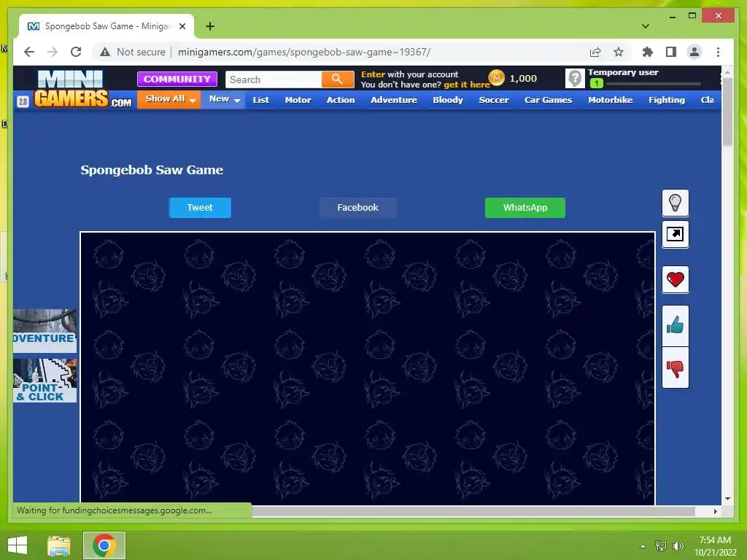Screen dimensions: 747x560
Task: Reload the current page
Action: pos(76,52)
